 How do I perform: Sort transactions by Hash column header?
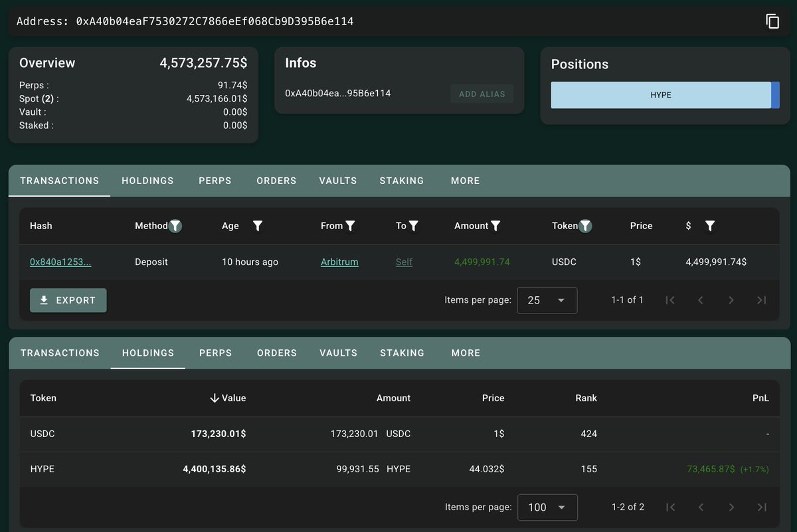(41, 226)
